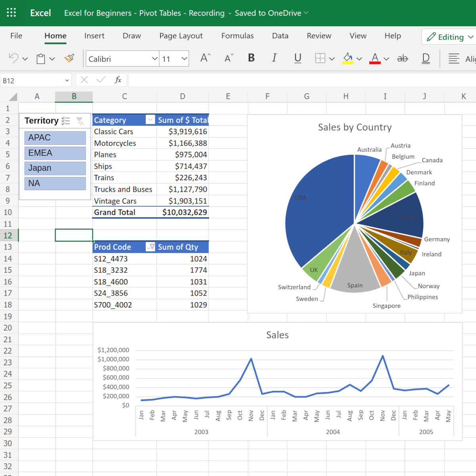
Task: Click the Format Painter brush icon
Action: point(69,59)
